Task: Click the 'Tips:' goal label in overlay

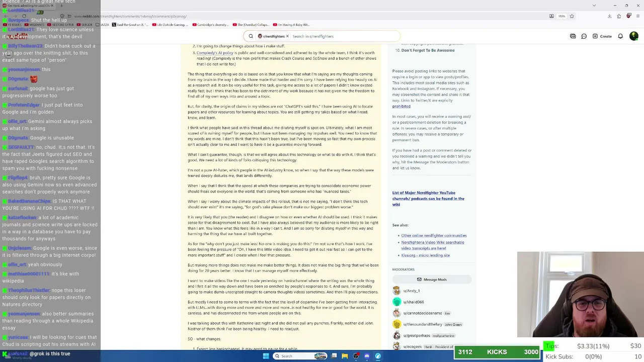Action: 552,346
